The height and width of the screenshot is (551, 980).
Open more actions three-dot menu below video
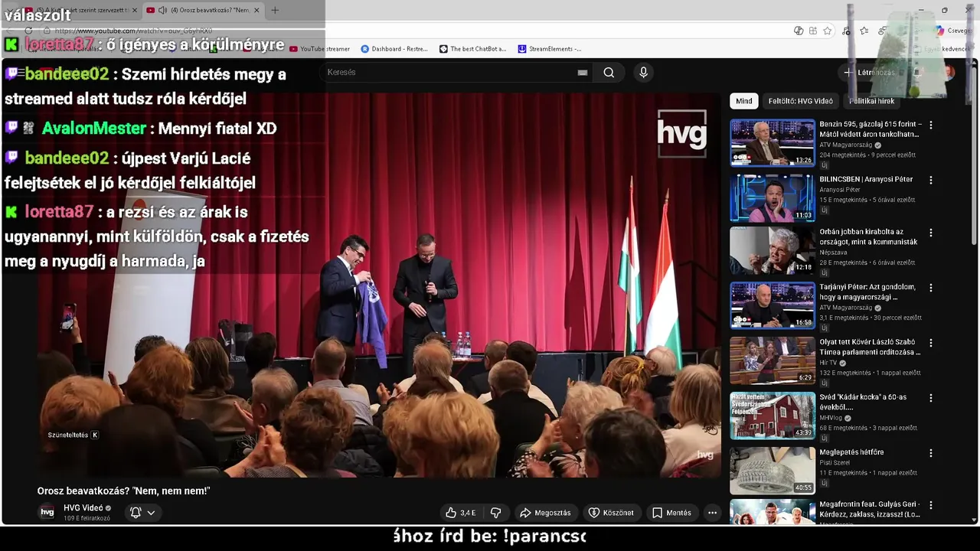[712, 513]
